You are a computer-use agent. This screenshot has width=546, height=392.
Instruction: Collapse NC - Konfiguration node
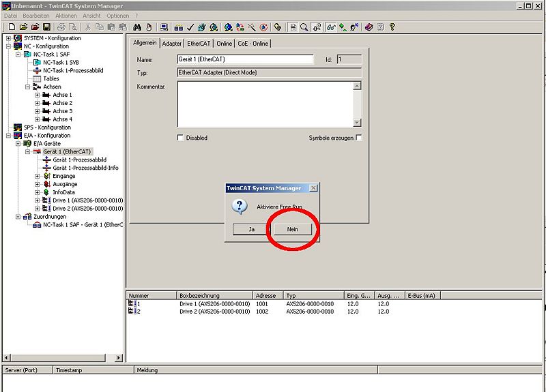point(8,46)
